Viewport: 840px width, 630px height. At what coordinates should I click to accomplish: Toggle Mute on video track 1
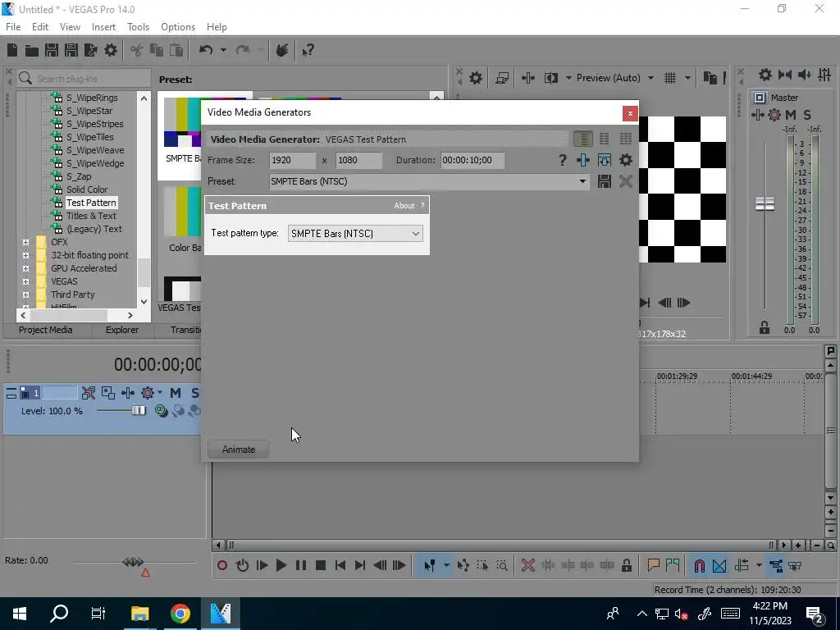point(176,393)
